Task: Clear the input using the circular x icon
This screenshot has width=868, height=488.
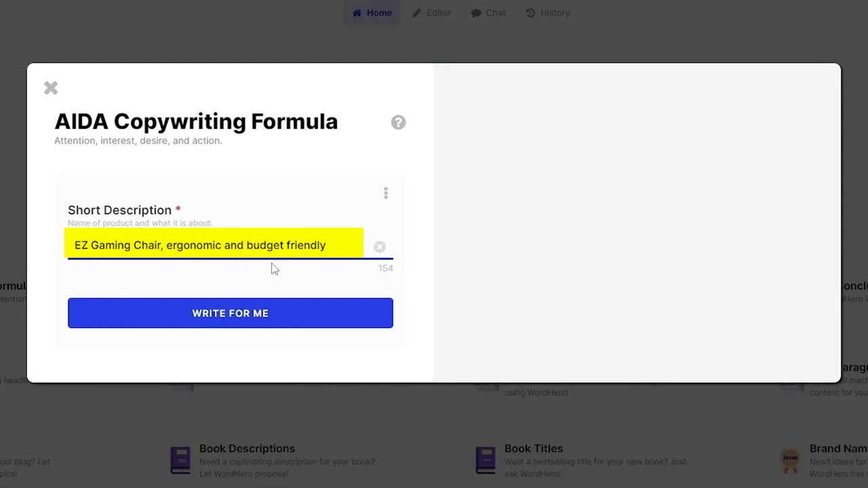Action: point(379,247)
